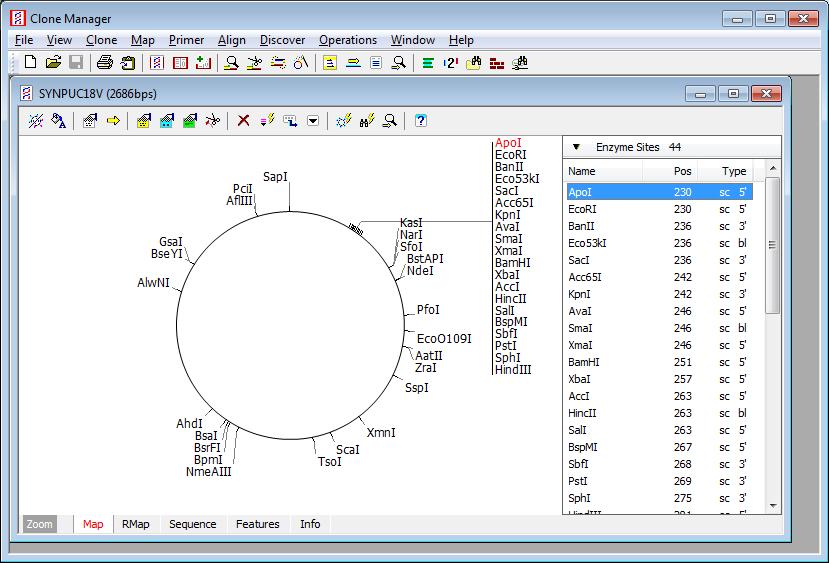
Task: Switch to the Info tab
Action: click(x=310, y=524)
